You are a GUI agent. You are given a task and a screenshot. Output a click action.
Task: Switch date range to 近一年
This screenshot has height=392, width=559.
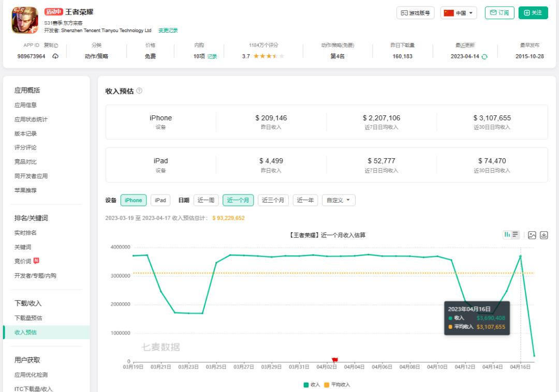[x=305, y=200]
